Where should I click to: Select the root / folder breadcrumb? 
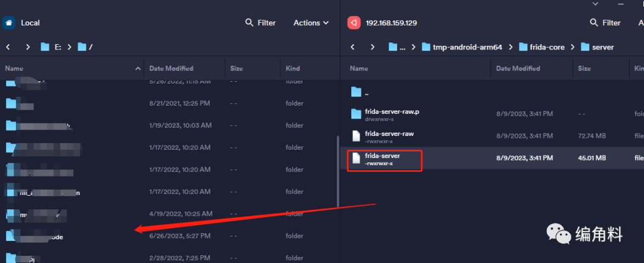[85, 47]
